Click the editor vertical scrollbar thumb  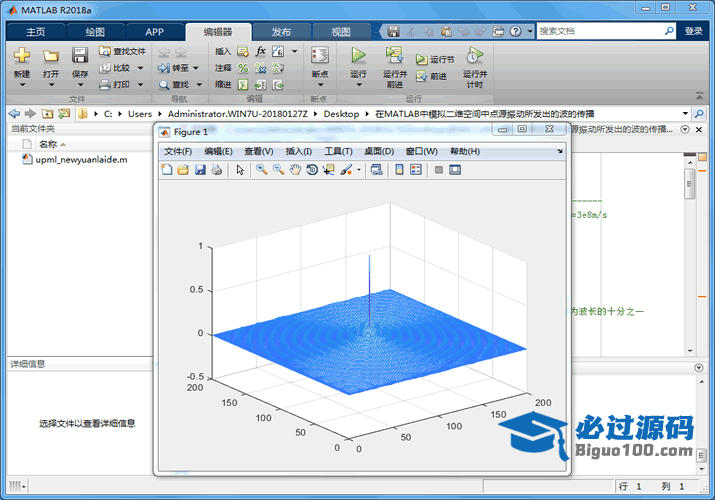[689, 183]
